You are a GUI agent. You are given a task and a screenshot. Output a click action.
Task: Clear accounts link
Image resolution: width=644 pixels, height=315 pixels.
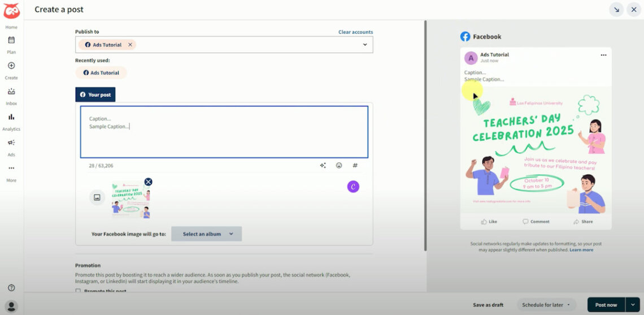coord(356,32)
